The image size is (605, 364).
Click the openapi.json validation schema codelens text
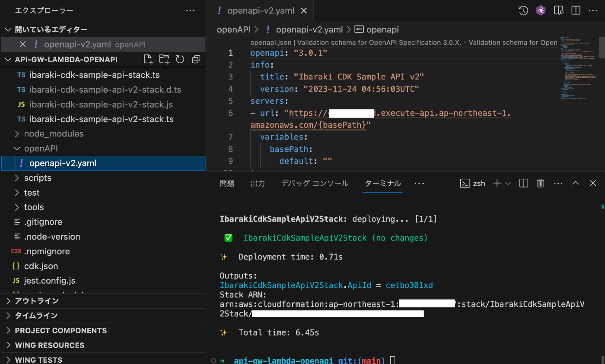point(404,42)
